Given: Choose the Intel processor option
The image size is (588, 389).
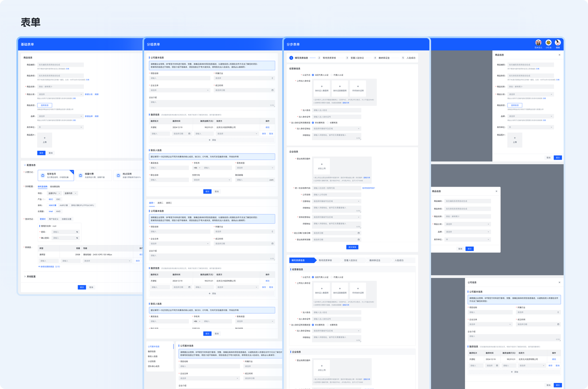Looking at the screenshot, I should coord(51,212).
